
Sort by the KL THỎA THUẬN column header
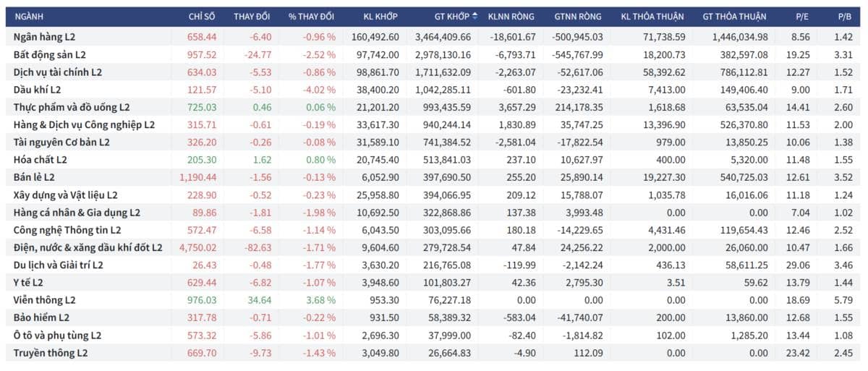[x=653, y=16]
